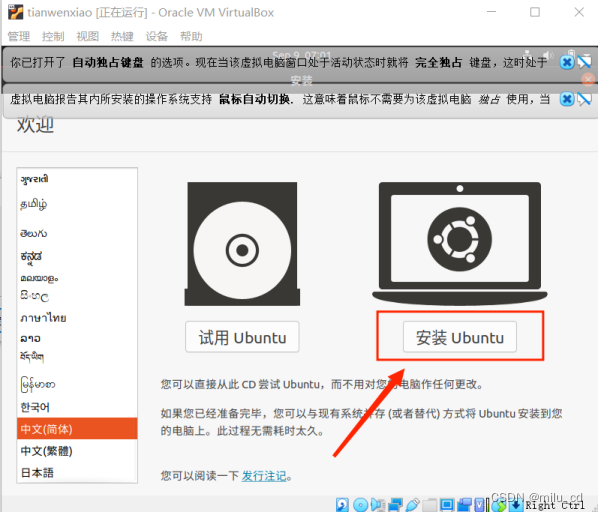
Task: Click don't-show-again icon on keyboard capture notice
Action: tap(584, 62)
